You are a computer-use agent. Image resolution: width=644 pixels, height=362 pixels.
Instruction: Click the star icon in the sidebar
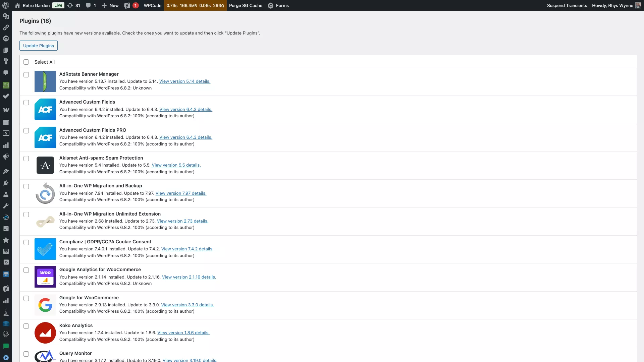6,240
